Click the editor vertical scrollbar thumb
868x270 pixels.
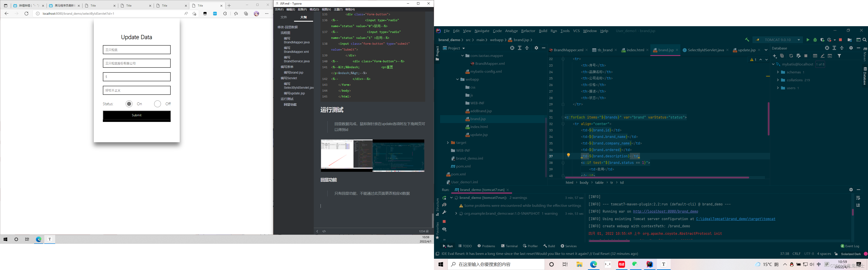(769, 119)
